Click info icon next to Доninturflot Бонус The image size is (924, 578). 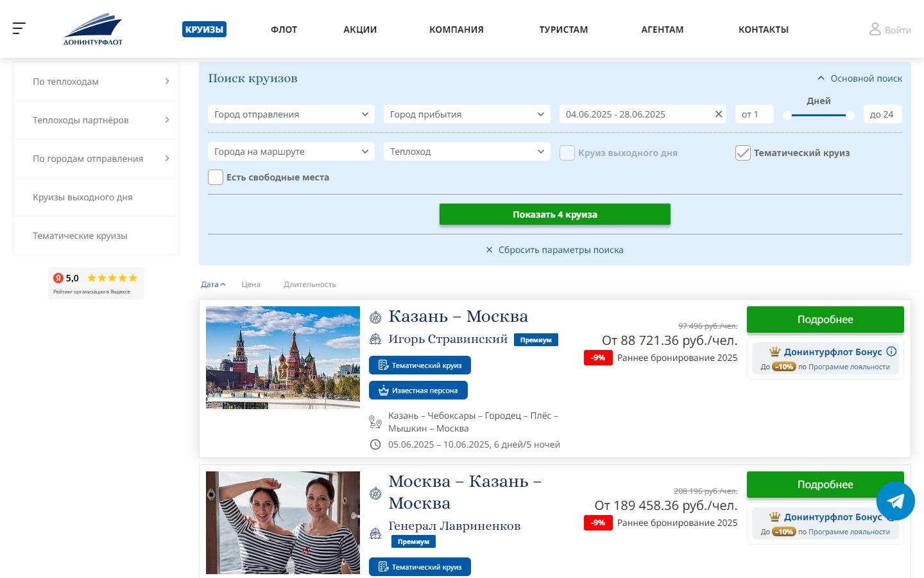click(891, 351)
